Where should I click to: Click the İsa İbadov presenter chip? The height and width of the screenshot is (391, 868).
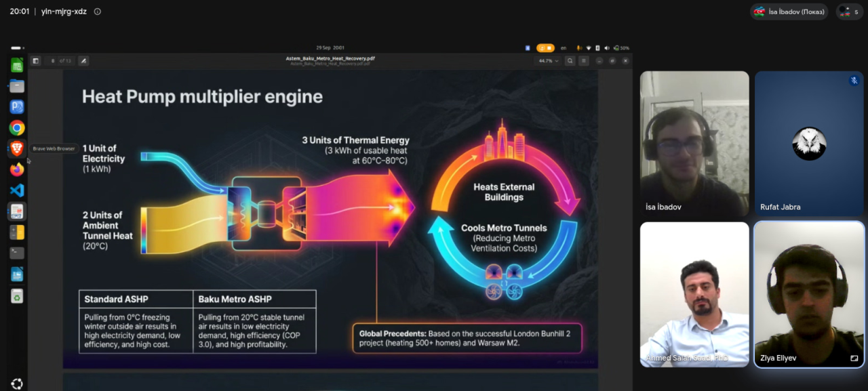(789, 12)
